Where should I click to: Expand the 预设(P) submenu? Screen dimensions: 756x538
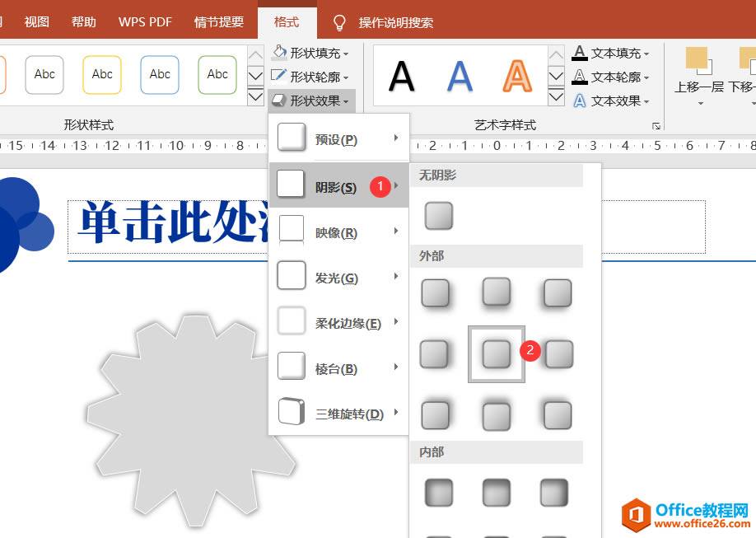338,138
